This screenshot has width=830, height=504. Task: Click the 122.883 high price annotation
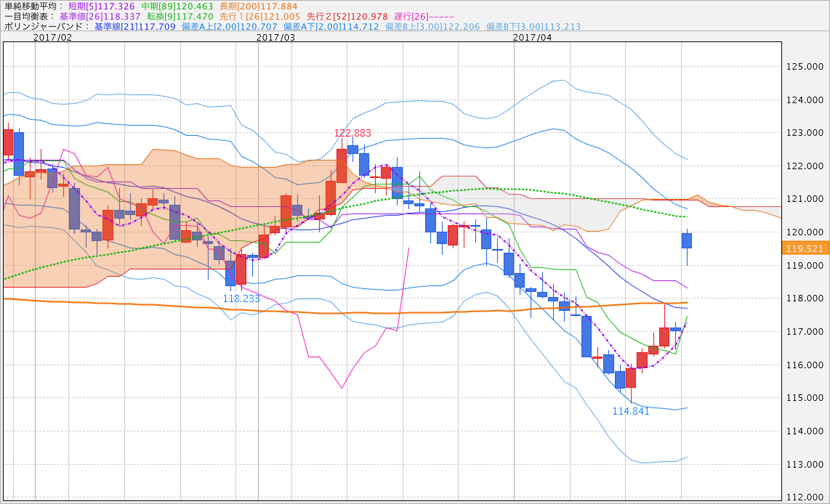pos(352,133)
